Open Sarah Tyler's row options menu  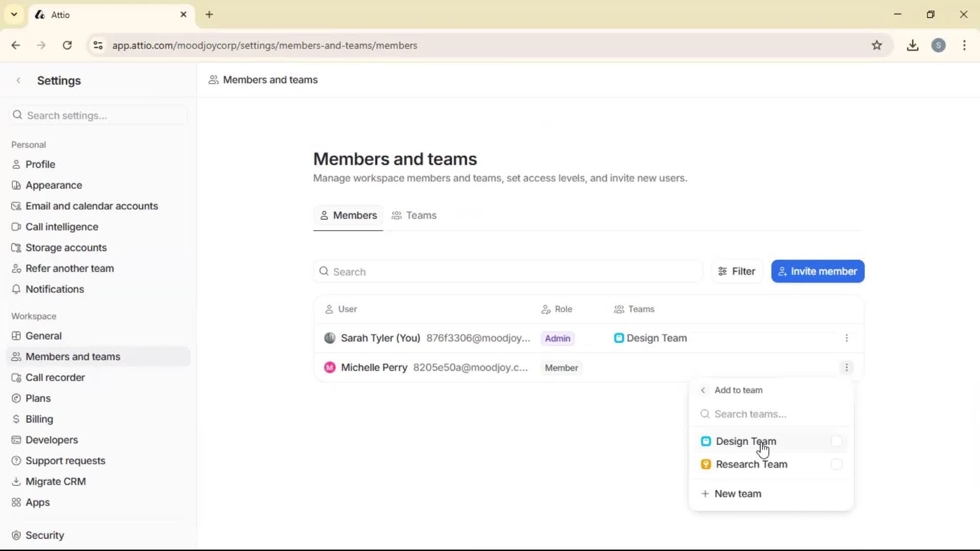pyautogui.click(x=846, y=338)
